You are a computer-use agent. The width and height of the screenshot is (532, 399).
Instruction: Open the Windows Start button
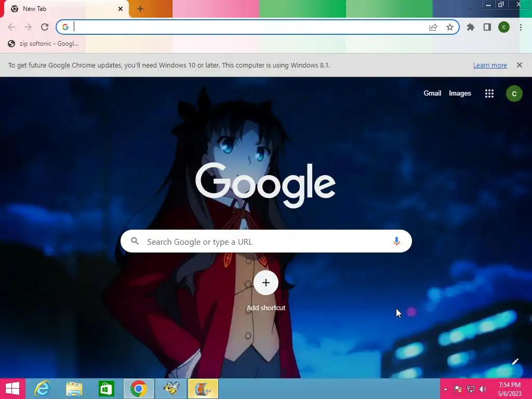[12, 389]
